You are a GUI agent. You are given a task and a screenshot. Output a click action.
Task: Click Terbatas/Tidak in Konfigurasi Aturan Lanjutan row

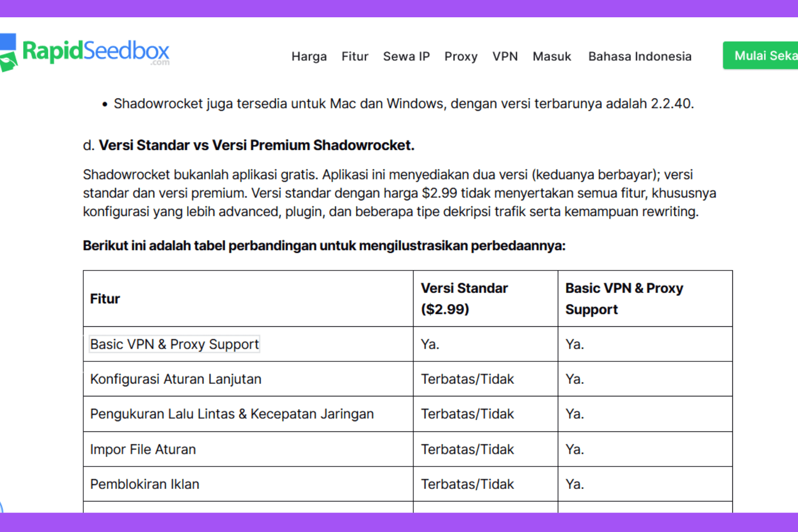(467, 379)
